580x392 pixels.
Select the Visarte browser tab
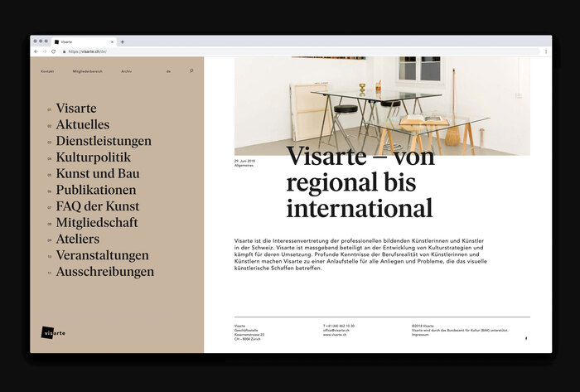click(85, 41)
